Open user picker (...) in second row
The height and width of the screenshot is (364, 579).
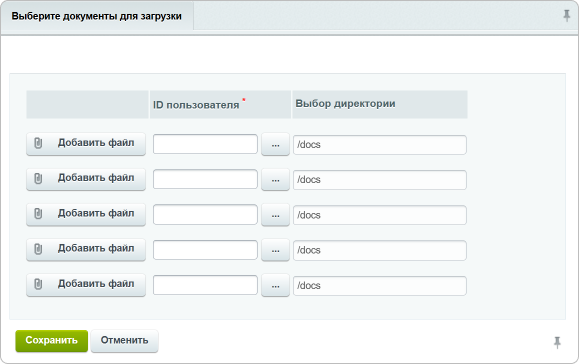click(x=275, y=179)
